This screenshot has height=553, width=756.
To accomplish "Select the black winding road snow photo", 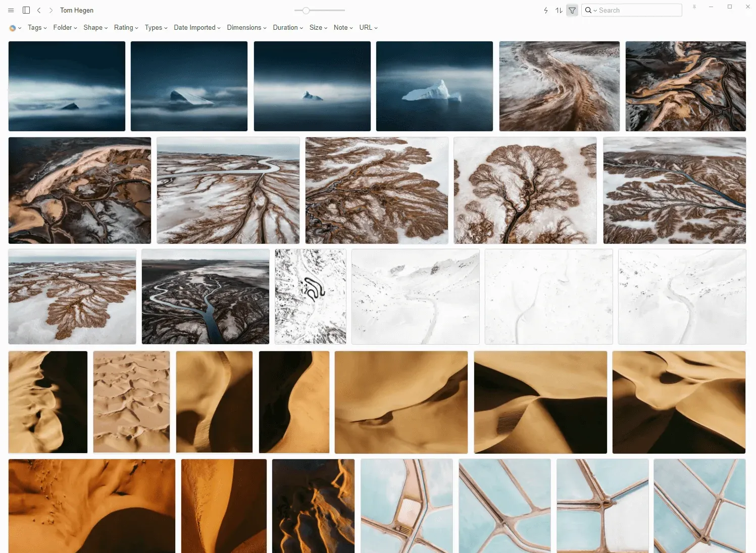I will (x=311, y=297).
